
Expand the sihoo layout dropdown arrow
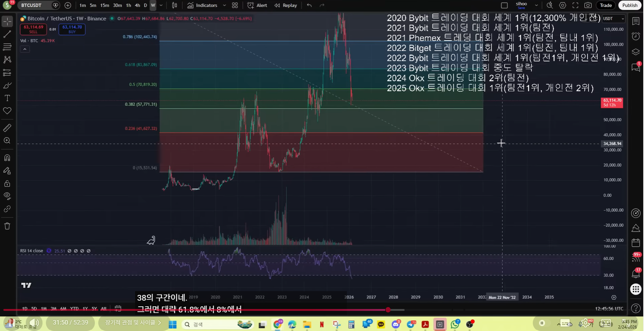[536, 5]
